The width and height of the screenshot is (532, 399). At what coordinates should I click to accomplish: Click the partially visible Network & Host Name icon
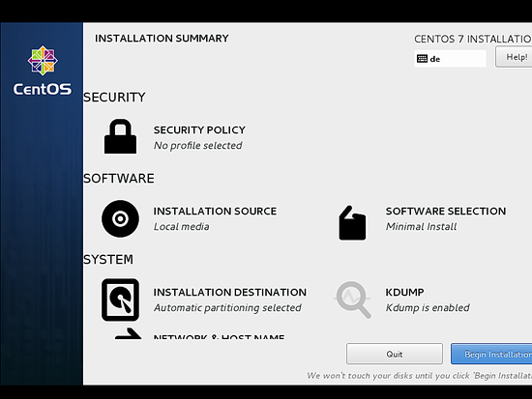[x=128, y=333]
